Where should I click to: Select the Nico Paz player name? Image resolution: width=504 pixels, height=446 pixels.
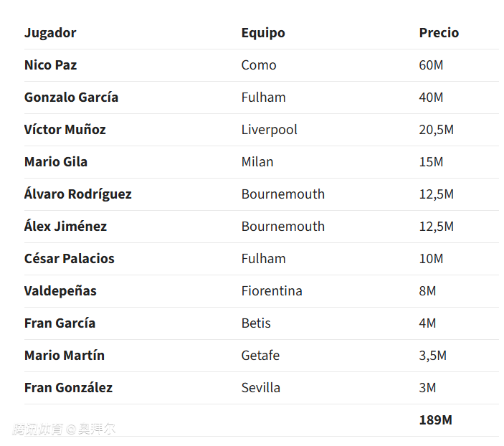point(50,65)
